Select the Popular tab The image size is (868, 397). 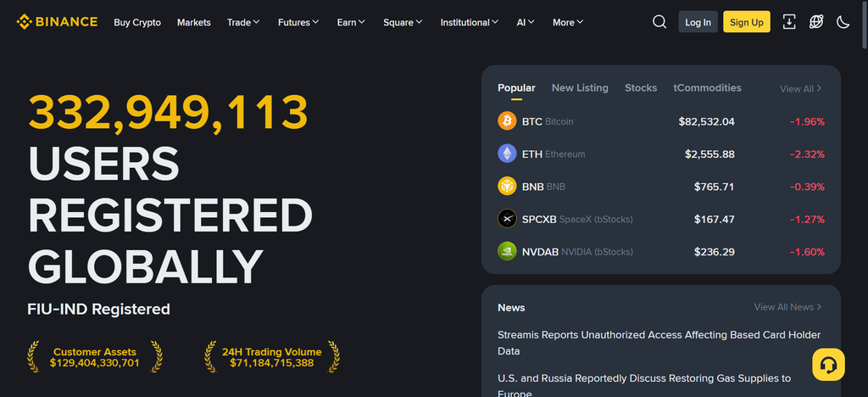516,88
